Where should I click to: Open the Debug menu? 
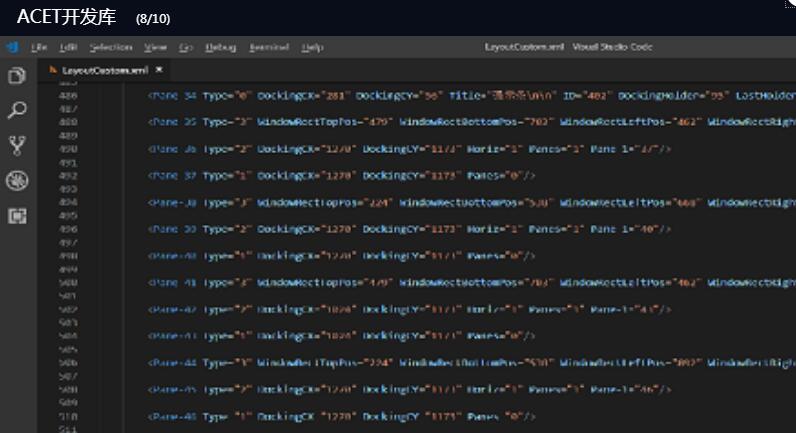point(220,47)
